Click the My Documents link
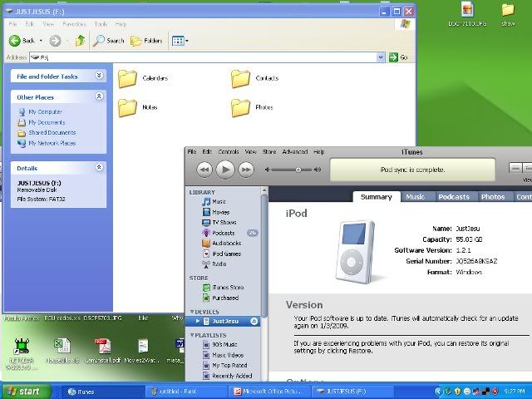This screenshot has height=399, width=532. [47, 122]
